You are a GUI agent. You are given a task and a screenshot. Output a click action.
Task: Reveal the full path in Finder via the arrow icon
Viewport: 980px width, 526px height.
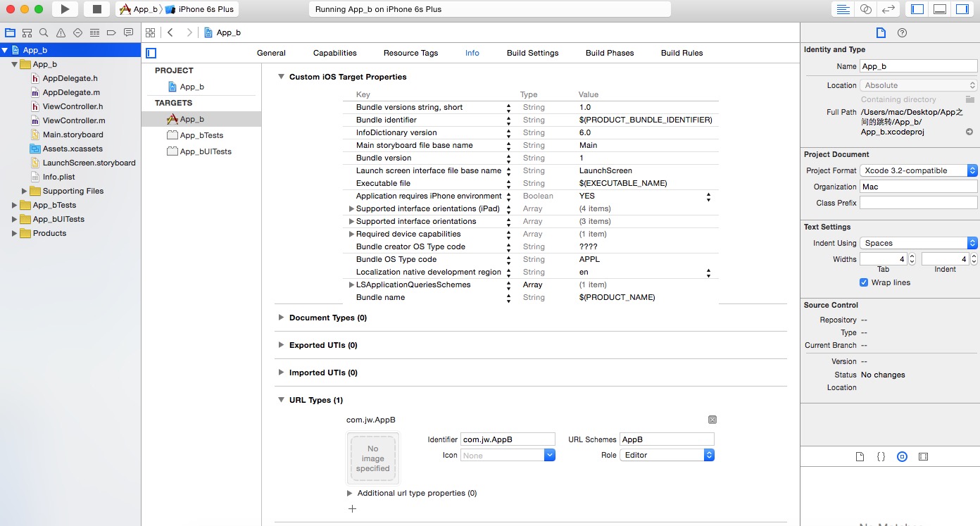coord(969,132)
